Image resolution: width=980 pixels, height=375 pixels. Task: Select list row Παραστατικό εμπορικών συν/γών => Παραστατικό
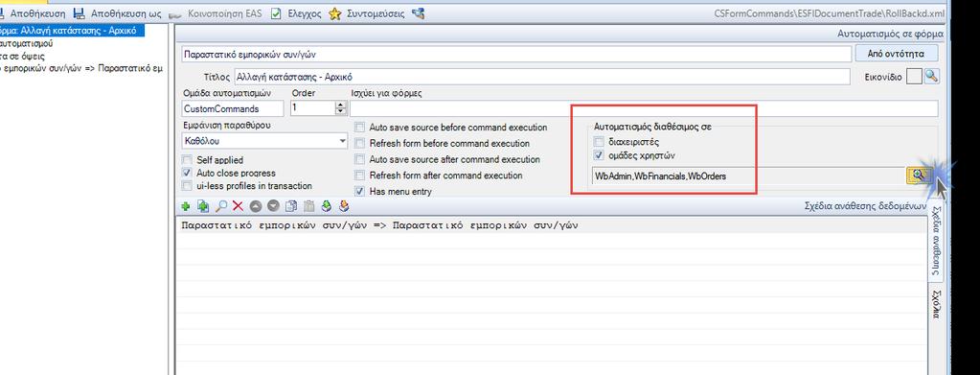(x=550, y=226)
